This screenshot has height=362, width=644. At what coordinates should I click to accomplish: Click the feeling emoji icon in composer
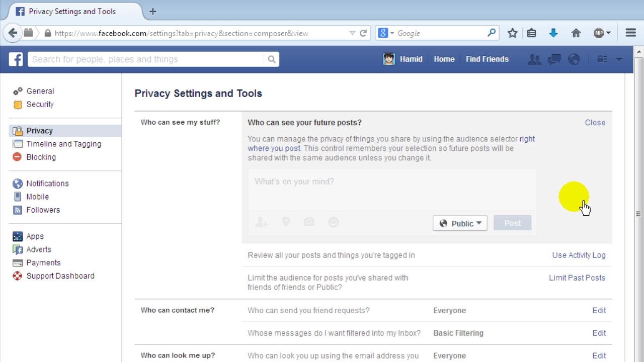click(x=334, y=222)
